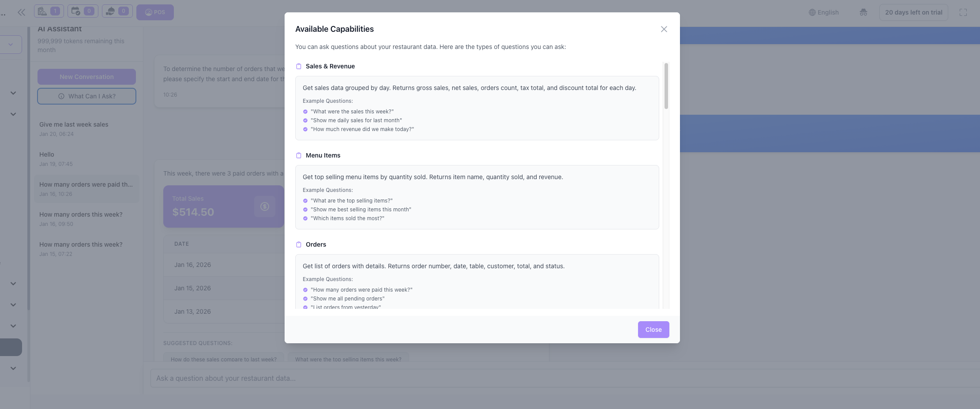Click the incognito spy icon in header
This screenshot has width=980, height=409.
click(863, 12)
